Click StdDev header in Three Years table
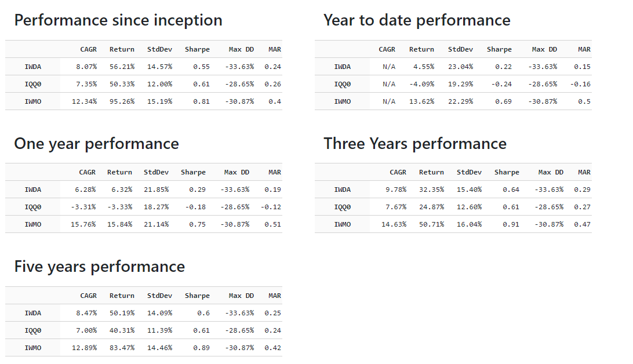 tap(469, 172)
